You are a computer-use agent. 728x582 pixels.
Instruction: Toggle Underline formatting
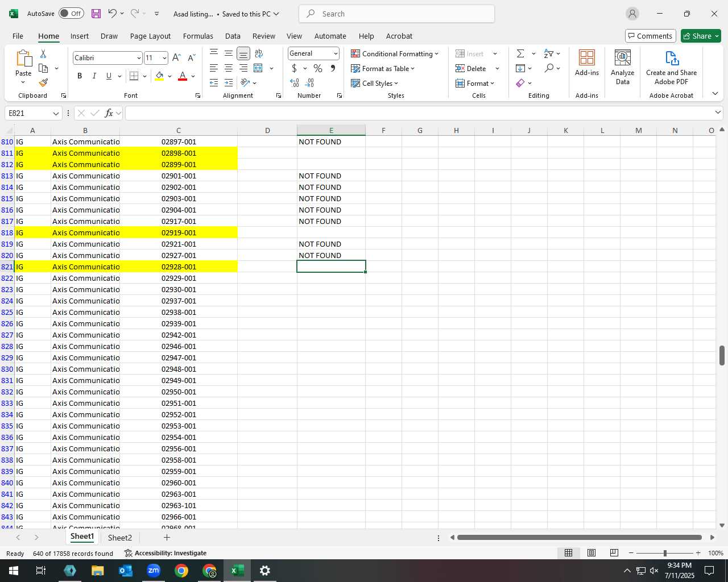pos(109,76)
